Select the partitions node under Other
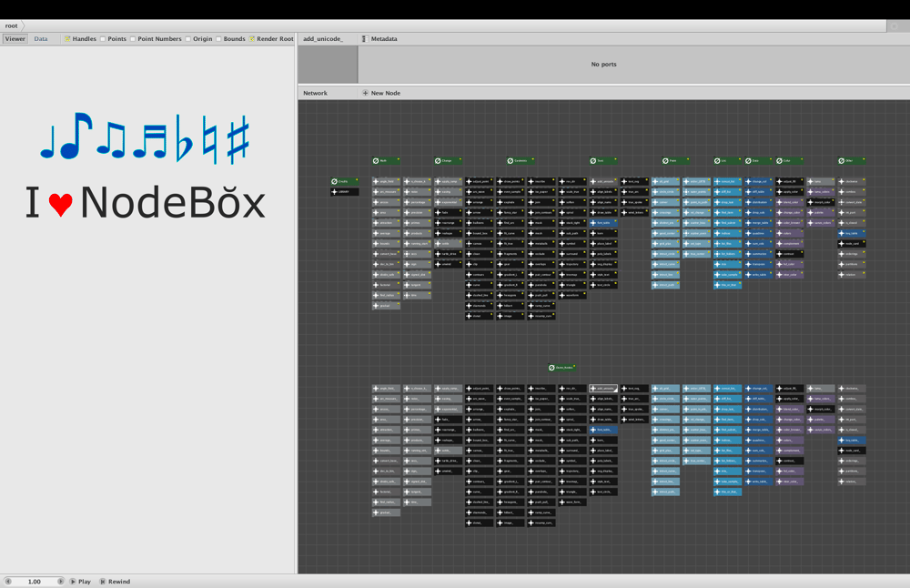The height and width of the screenshot is (588, 910). click(852, 264)
